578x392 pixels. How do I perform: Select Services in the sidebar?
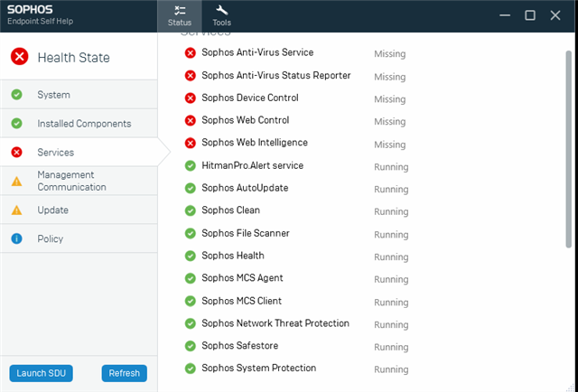79,152
